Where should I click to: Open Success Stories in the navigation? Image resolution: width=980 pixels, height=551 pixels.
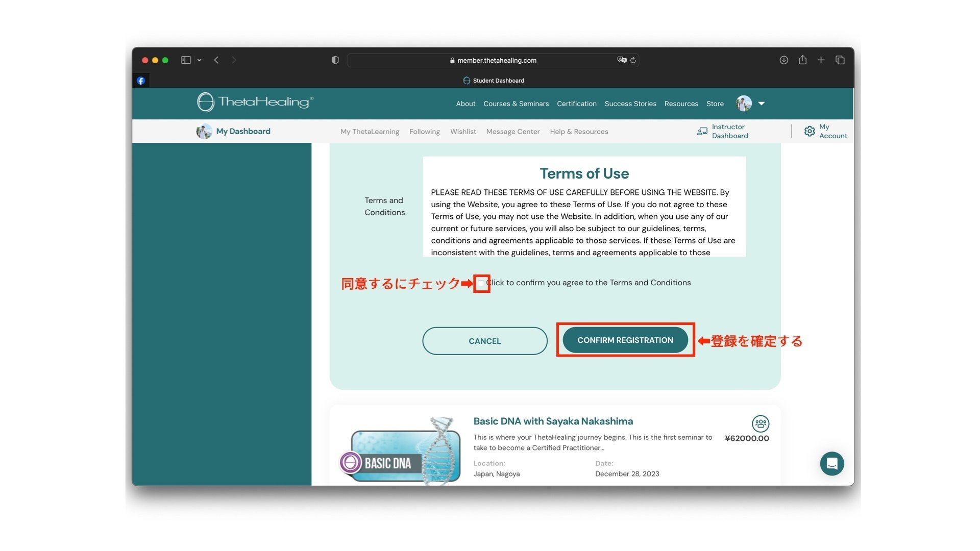click(630, 104)
